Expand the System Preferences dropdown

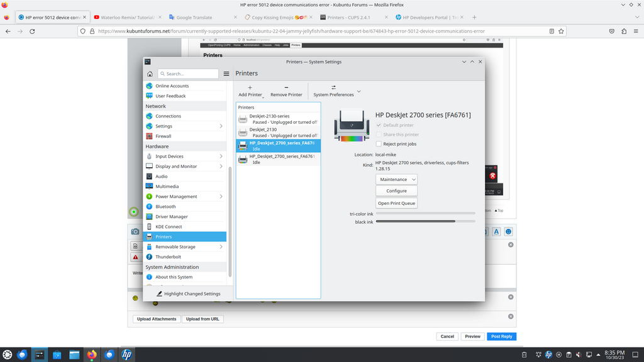click(358, 92)
